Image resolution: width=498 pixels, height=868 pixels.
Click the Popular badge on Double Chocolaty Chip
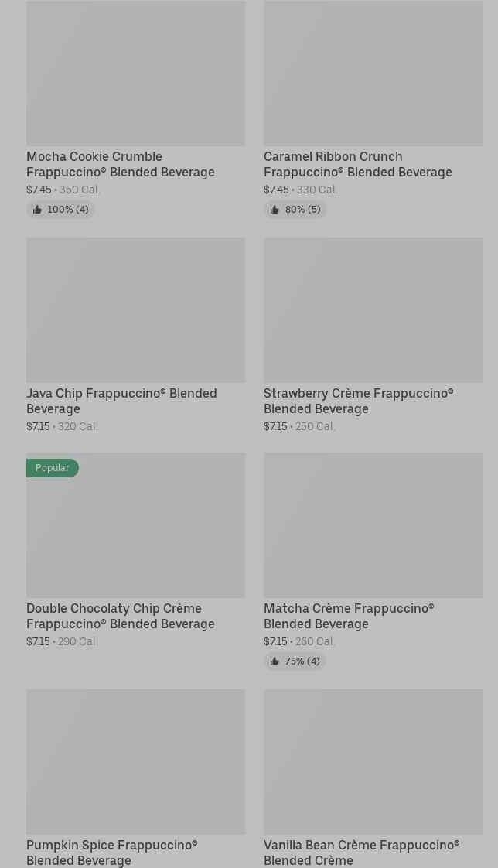53,468
